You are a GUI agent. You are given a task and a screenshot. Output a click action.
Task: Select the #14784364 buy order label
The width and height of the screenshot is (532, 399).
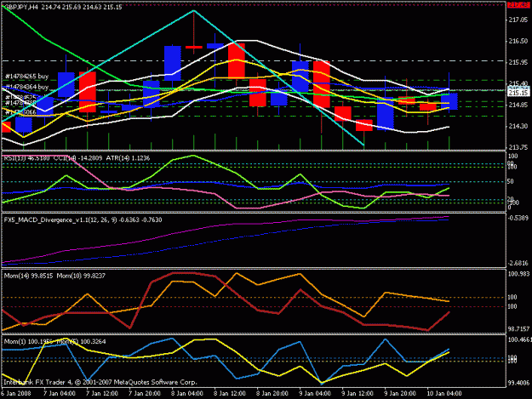[27, 87]
